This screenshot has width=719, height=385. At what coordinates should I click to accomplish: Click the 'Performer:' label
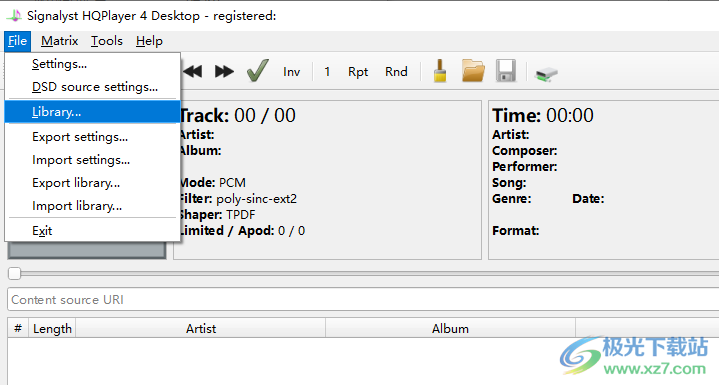click(525, 167)
